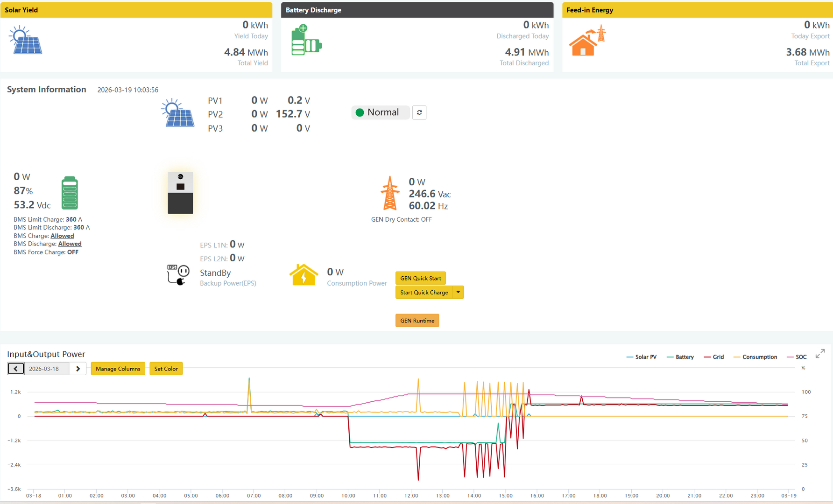Image resolution: width=833 pixels, height=504 pixels.
Task: Hide the Grid series in the legend
Action: (x=714, y=357)
